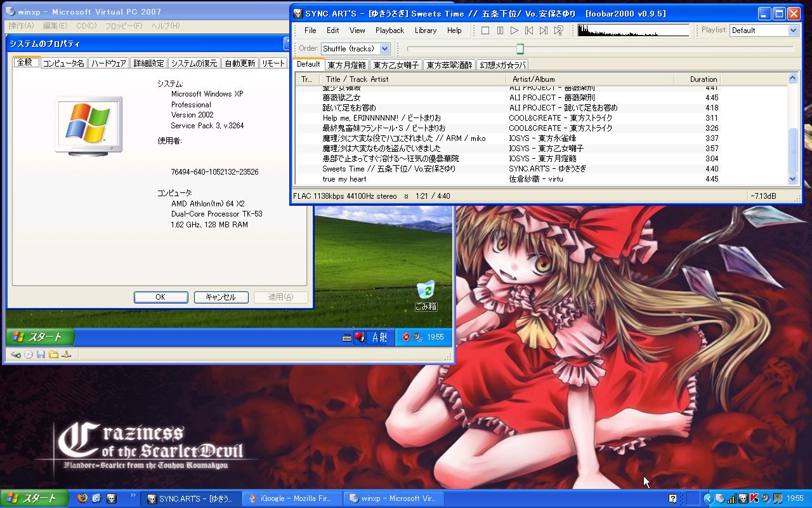Play a random track in foobar2000
Screen dimensions: 812x508
pyautogui.click(x=558, y=30)
